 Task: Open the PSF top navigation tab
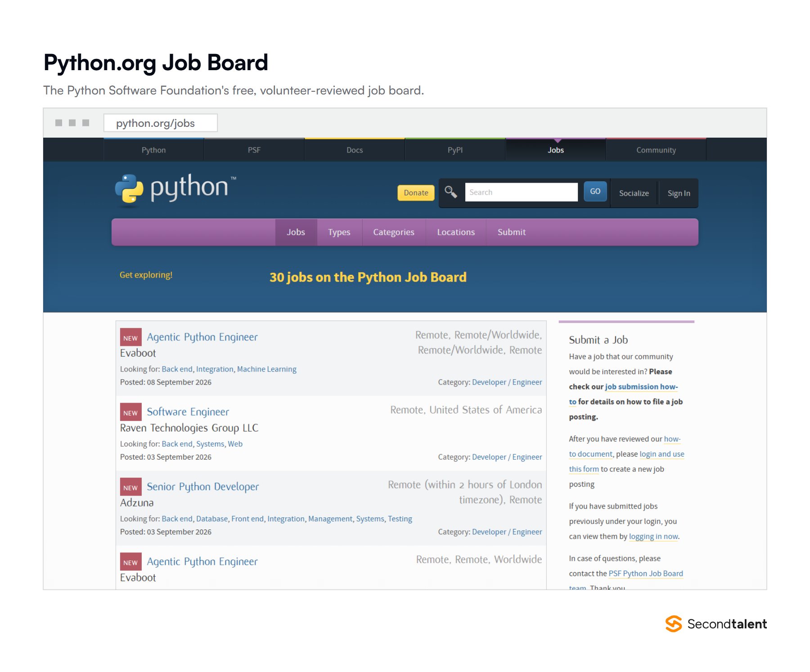pos(254,150)
